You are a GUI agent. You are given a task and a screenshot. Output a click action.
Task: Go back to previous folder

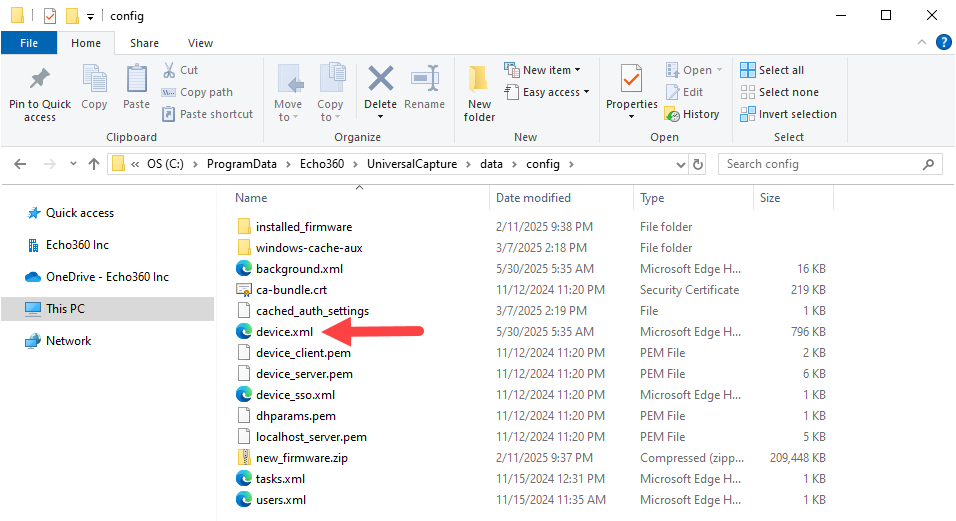tap(20, 164)
